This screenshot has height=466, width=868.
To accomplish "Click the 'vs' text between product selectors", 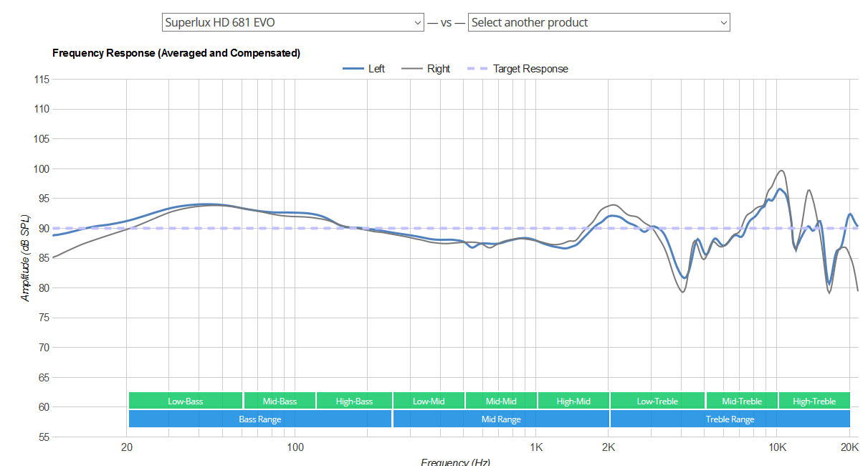I will [446, 23].
